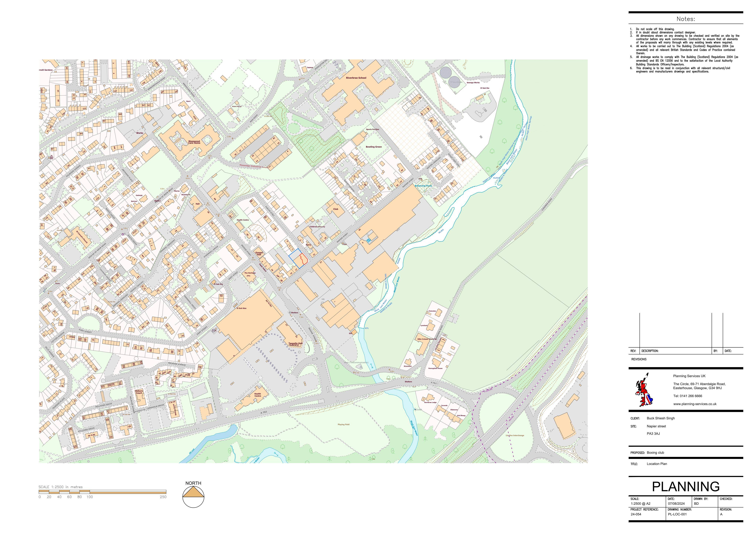Select the SCALE 1:2500 in metres caption
This screenshot has width=756, height=535.
coord(61,487)
